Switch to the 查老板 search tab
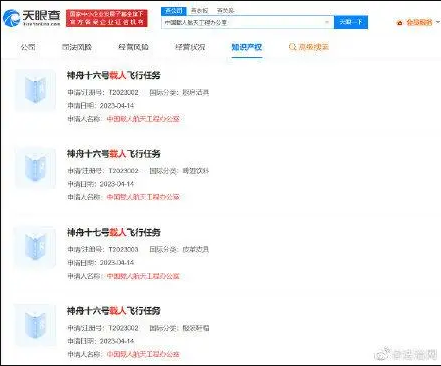Viewport: 441px width, 366px height. 199,11
